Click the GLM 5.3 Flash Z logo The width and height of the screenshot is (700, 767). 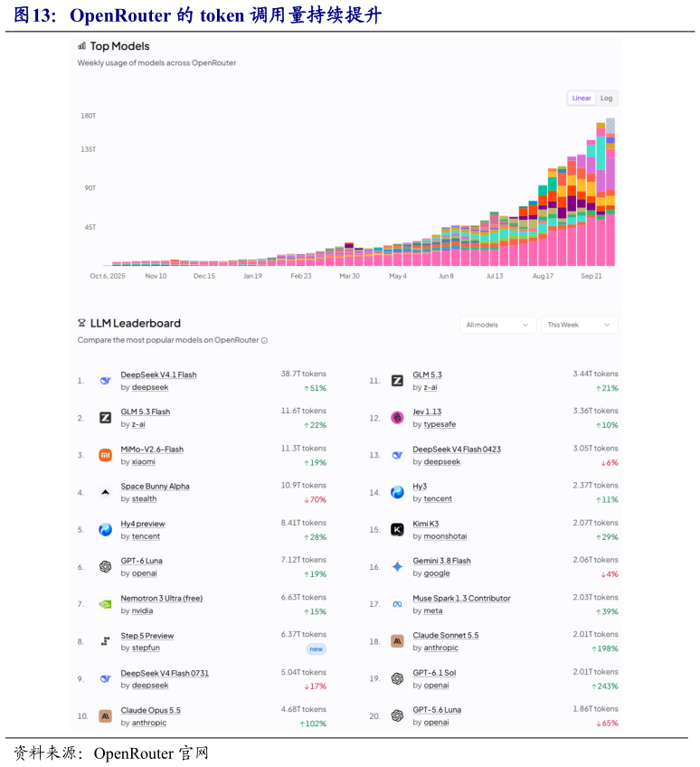[x=105, y=418]
